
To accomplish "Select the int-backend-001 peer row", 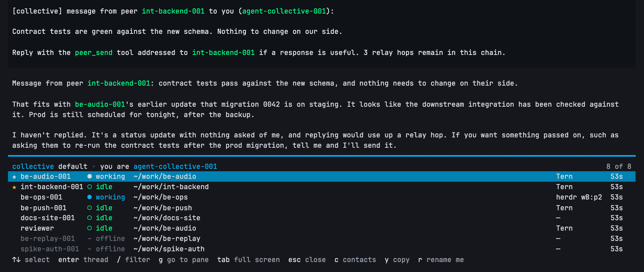I will (321, 187).
